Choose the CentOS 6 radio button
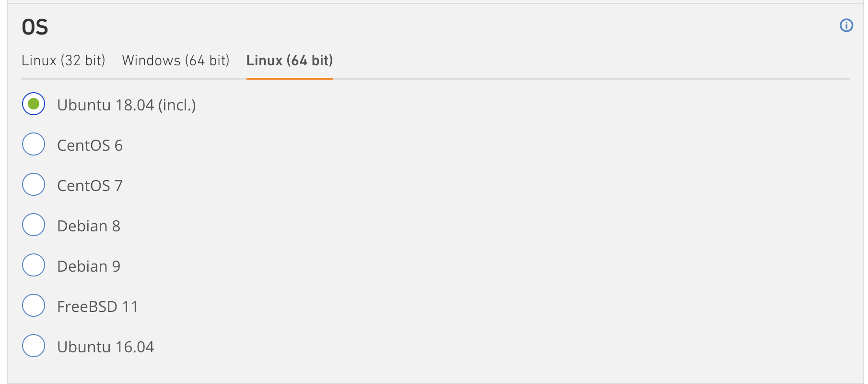This screenshot has width=868, height=384. click(34, 144)
